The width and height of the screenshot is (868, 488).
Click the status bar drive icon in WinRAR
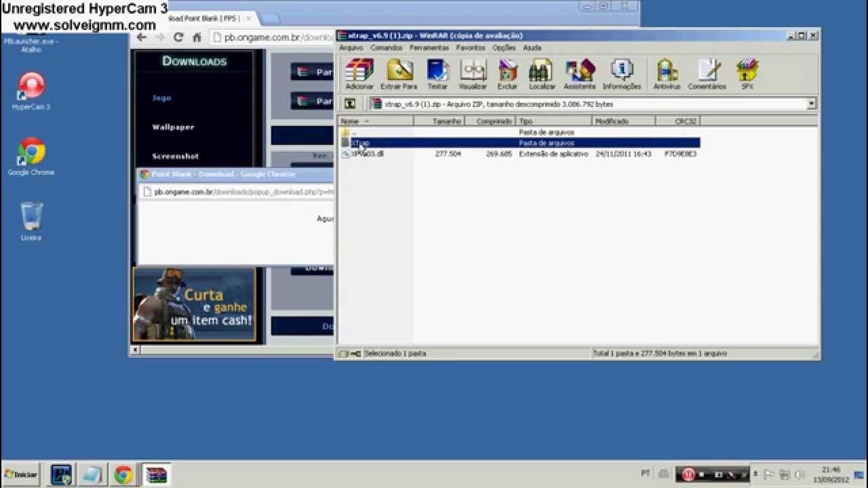344,353
